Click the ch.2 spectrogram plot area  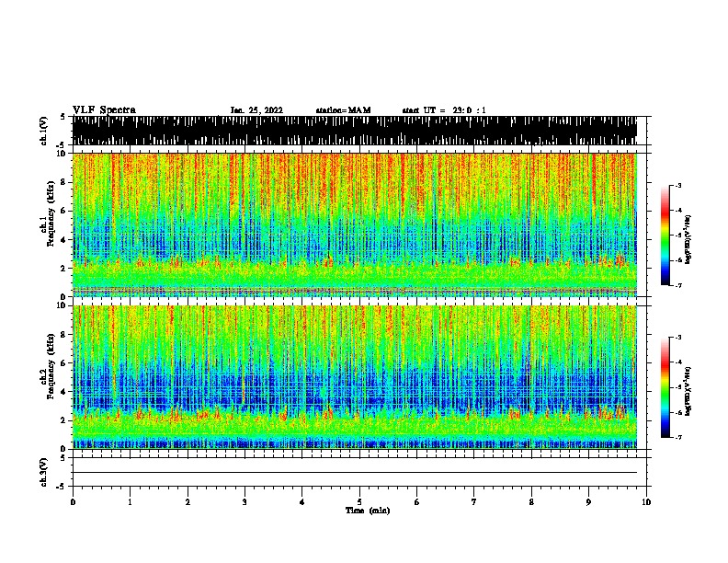tap(355, 377)
